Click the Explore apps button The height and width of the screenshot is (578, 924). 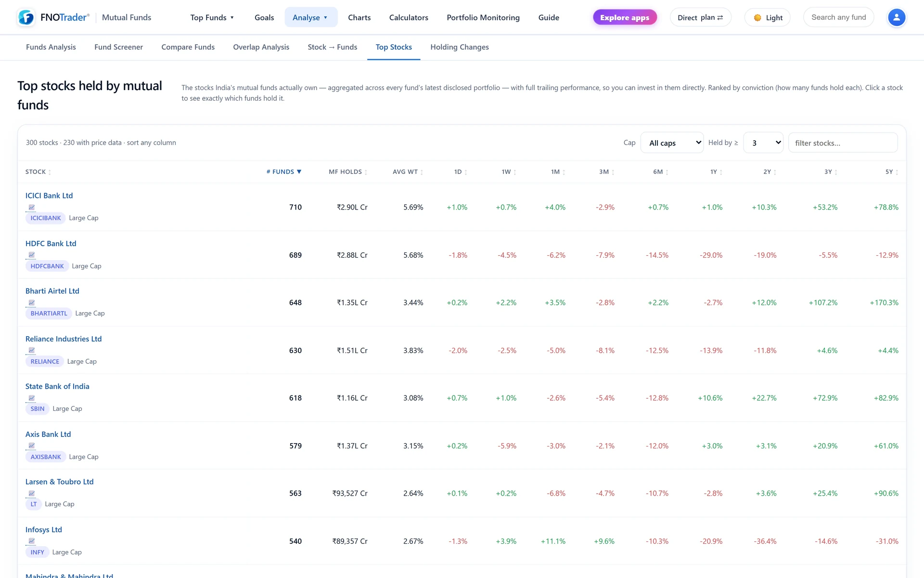tap(625, 17)
